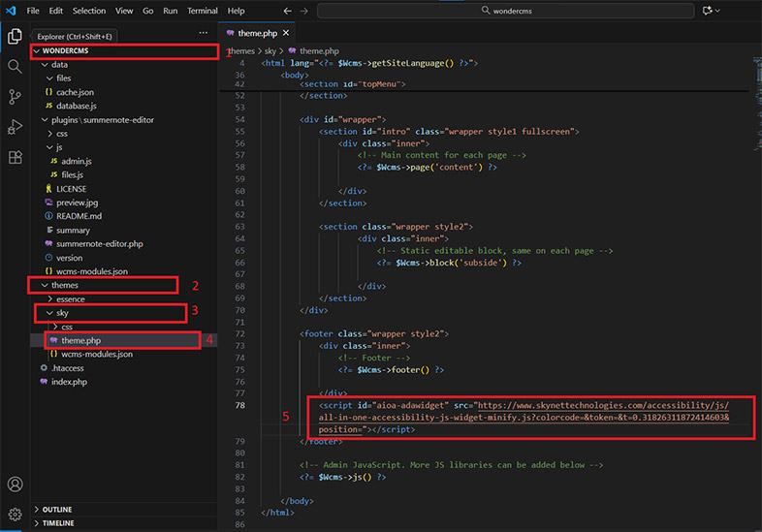Open the Selection menu

pyautogui.click(x=89, y=11)
